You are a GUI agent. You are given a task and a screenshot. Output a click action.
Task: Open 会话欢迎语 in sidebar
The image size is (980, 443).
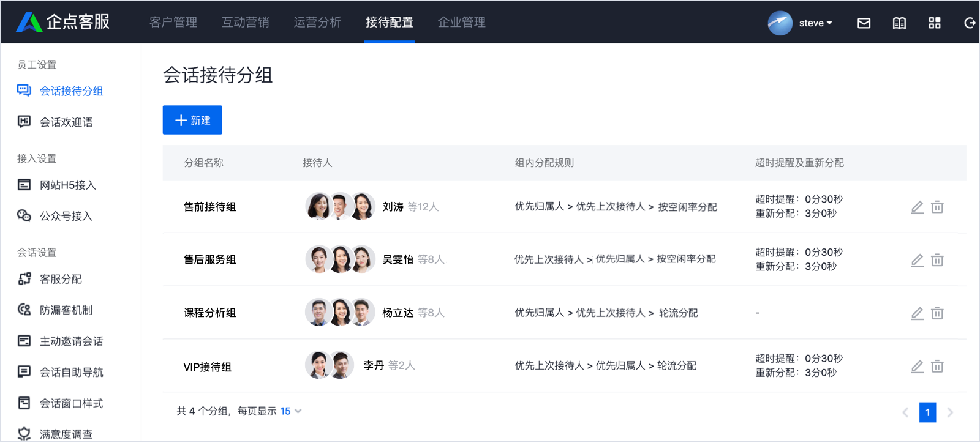66,122
